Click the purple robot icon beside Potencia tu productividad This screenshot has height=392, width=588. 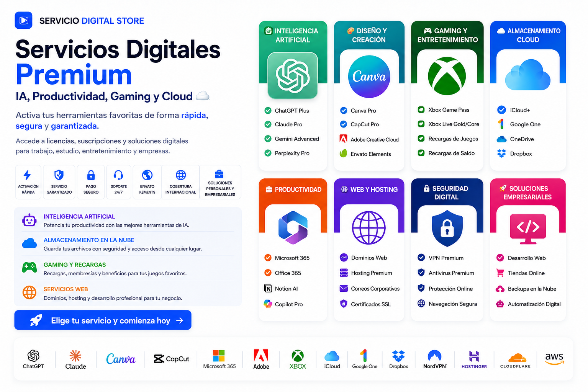[x=29, y=220]
